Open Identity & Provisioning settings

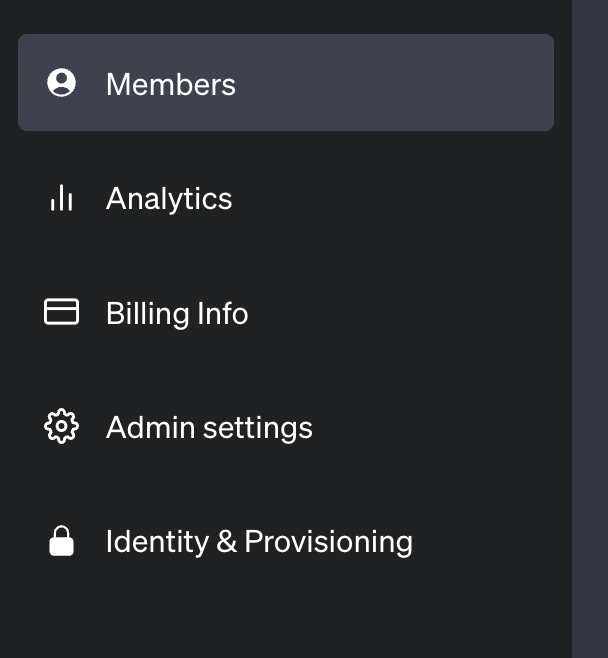tap(286, 541)
